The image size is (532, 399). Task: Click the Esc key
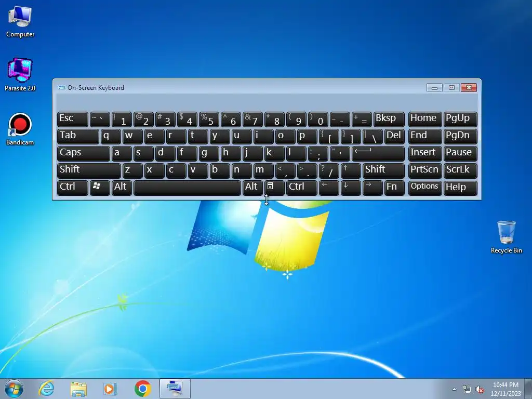coord(73,119)
